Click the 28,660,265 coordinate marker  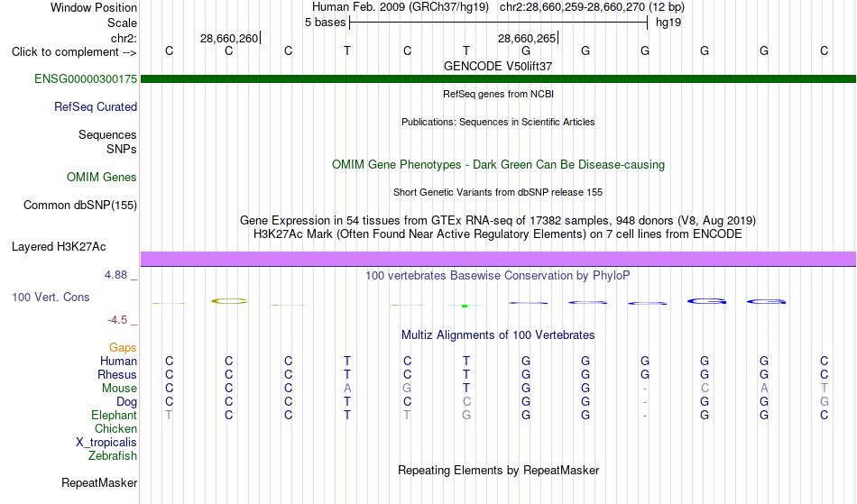[x=526, y=38]
